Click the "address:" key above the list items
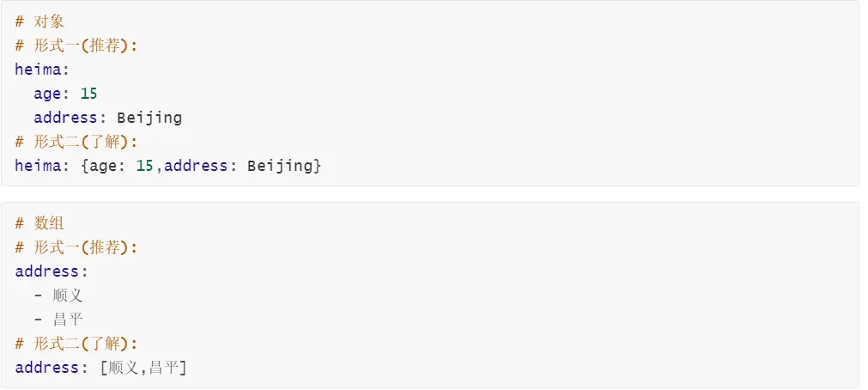Screen dimensions: 868x390 pyautogui.click(x=52, y=271)
